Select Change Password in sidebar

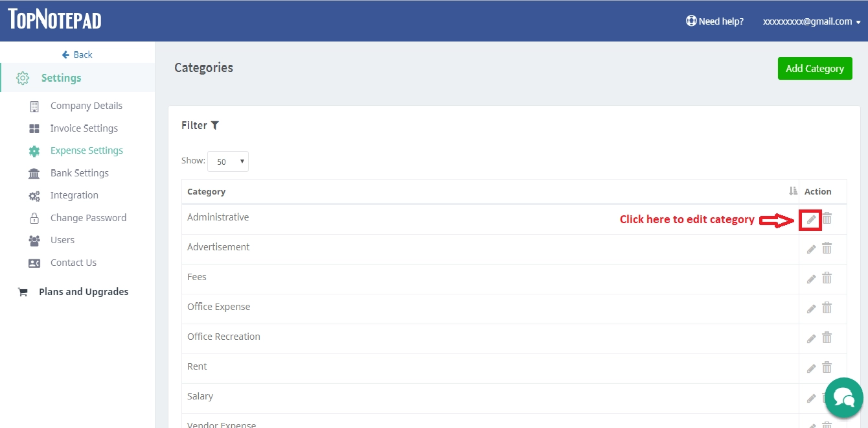tap(88, 218)
